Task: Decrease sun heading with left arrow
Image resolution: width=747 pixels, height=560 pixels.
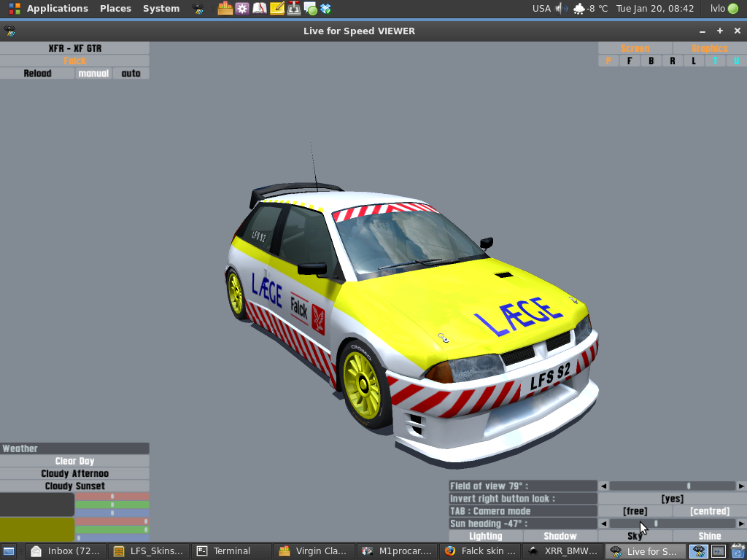Action: pyautogui.click(x=603, y=524)
